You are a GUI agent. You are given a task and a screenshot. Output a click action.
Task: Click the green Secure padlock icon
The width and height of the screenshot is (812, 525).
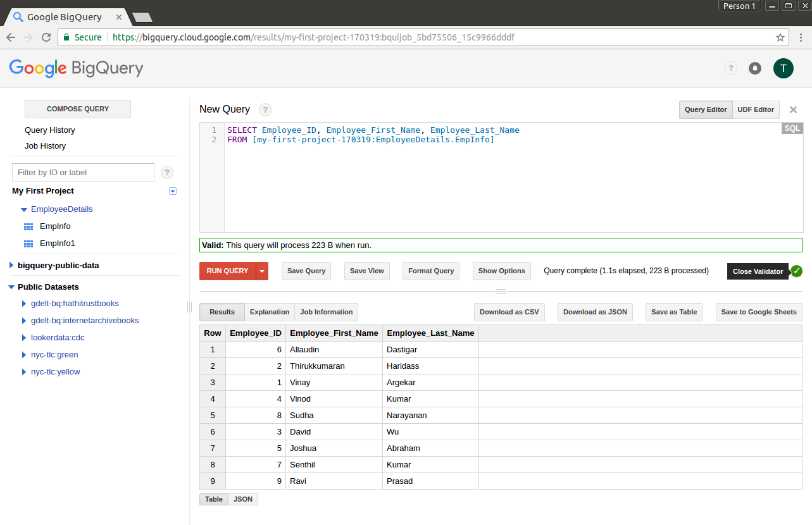click(x=66, y=37)
